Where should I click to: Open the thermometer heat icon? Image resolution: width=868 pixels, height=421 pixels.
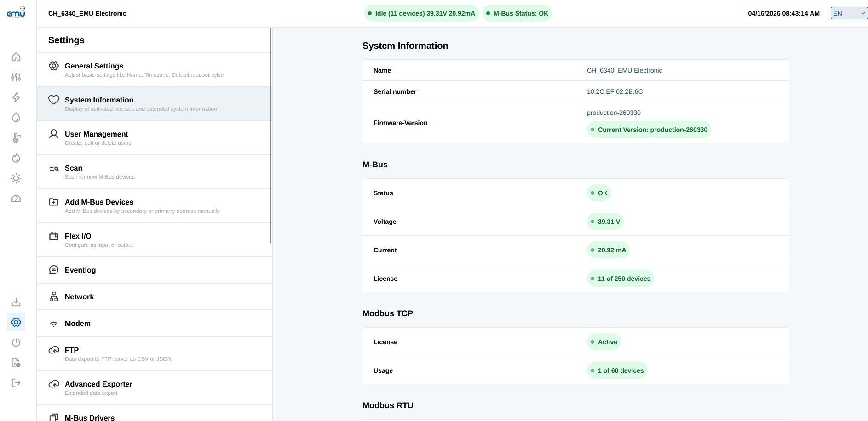16,138
